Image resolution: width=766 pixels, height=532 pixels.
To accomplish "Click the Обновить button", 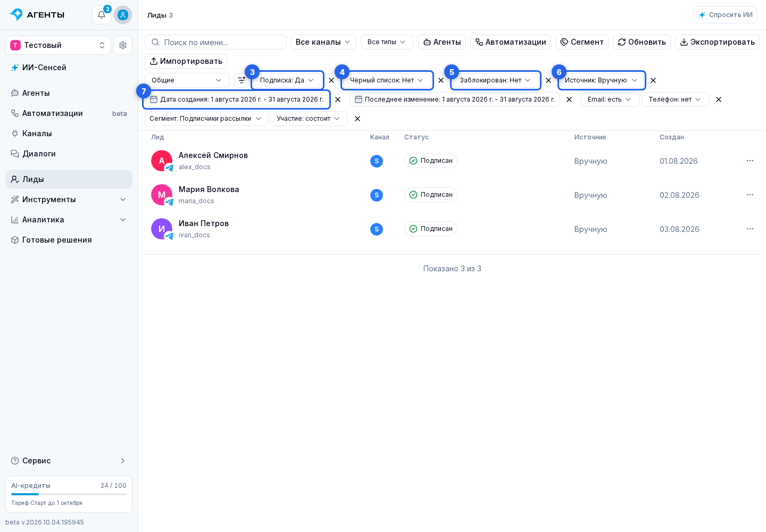I will pyautogui.click(x=642, y=42).
